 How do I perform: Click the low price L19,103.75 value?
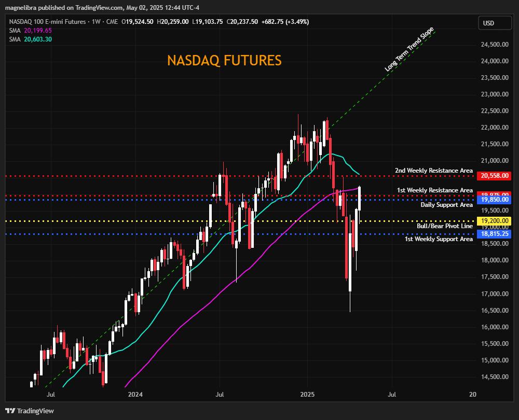click(208, 22)
